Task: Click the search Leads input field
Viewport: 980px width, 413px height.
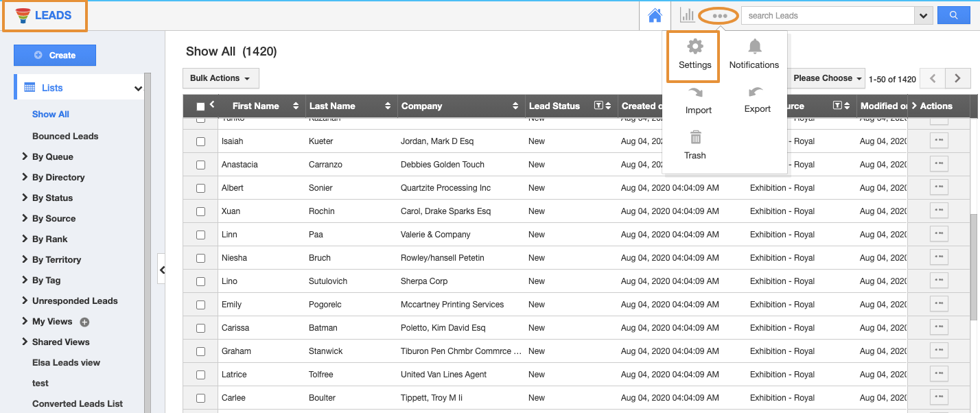Action: [x=827, y=15]
